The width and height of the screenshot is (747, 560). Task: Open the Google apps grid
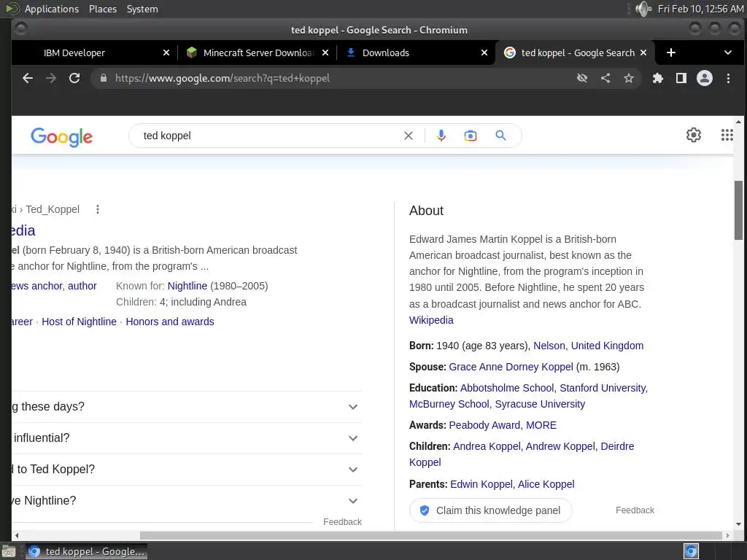click(x=727, y=135)
